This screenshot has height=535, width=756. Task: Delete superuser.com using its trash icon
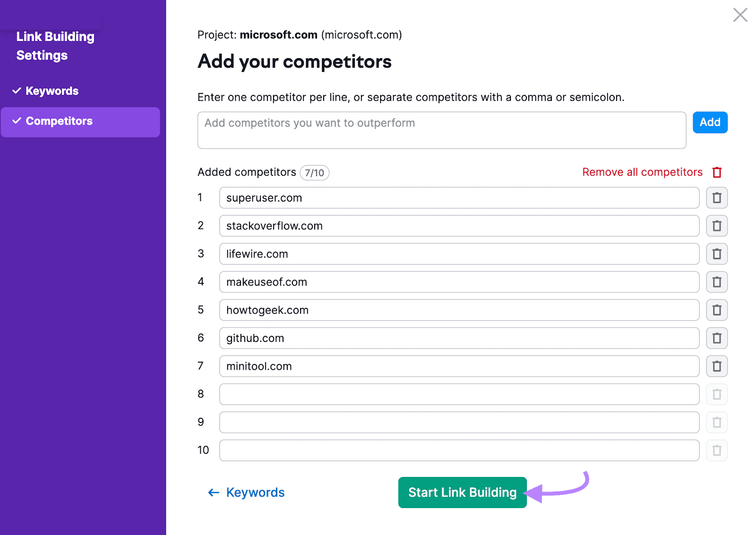point(717,198)
